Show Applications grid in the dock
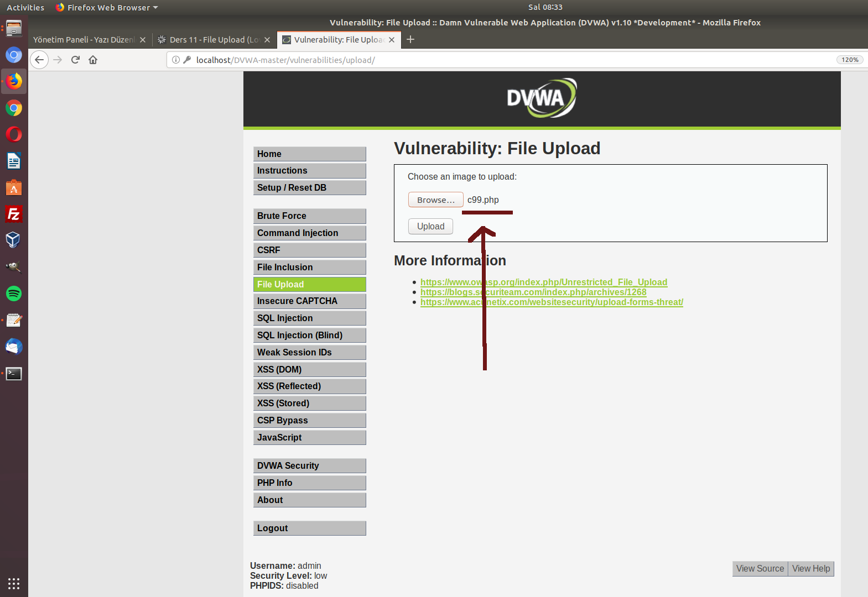Viewport: 868px width, 597px height. click(x=14, y=583)
